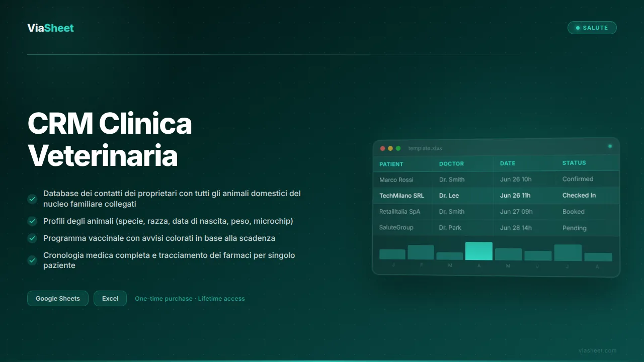This screenshot has width=644, height=362.
Task: Select the TechMilano SRL row
Action: [x=496, y=196]
